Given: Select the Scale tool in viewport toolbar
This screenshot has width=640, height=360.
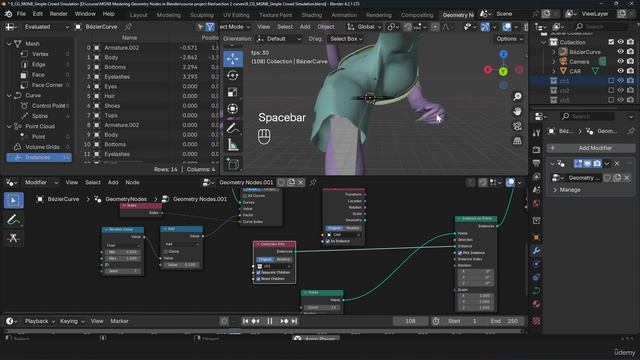Looking at the screenshot, I should 233,92.
